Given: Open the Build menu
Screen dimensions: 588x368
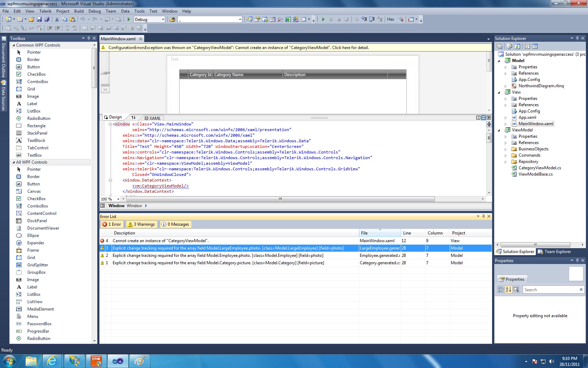Looking at the screenshot, I should coord(79,11).
